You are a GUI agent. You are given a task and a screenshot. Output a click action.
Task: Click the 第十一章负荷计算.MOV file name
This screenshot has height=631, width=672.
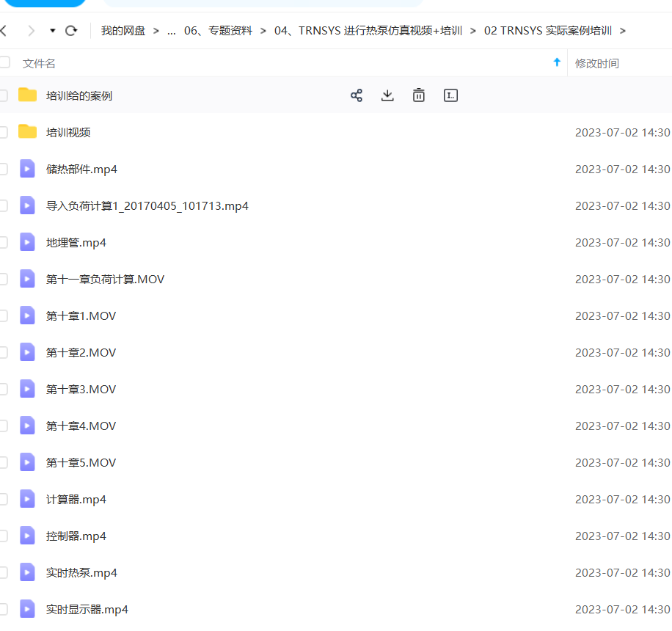pos(105,280)
